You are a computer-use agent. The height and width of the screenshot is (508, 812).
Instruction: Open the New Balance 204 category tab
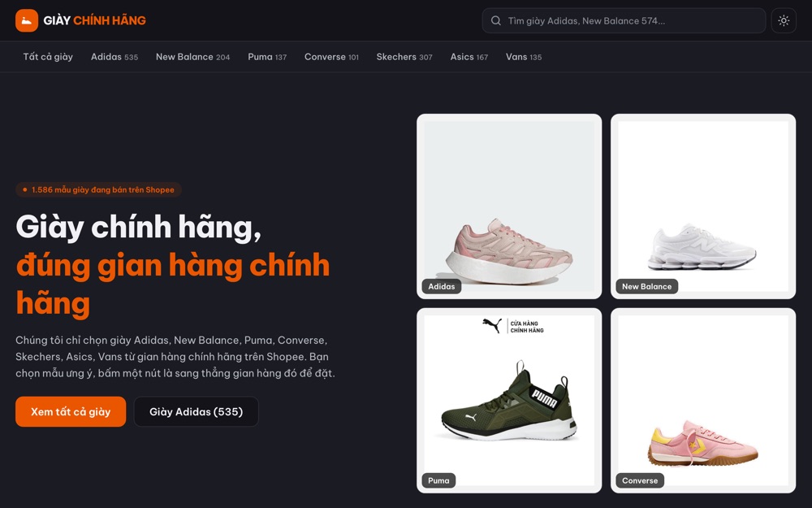(x=192, y=57)
